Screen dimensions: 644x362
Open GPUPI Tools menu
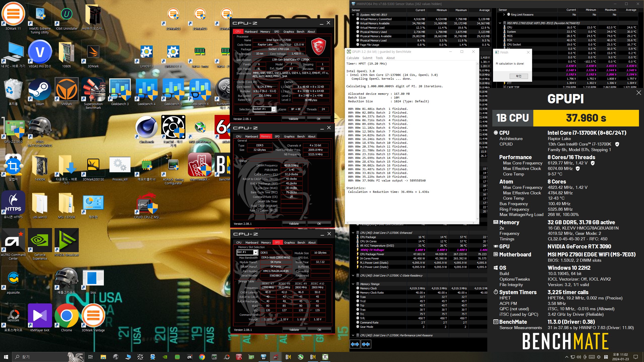click(379, 58)
